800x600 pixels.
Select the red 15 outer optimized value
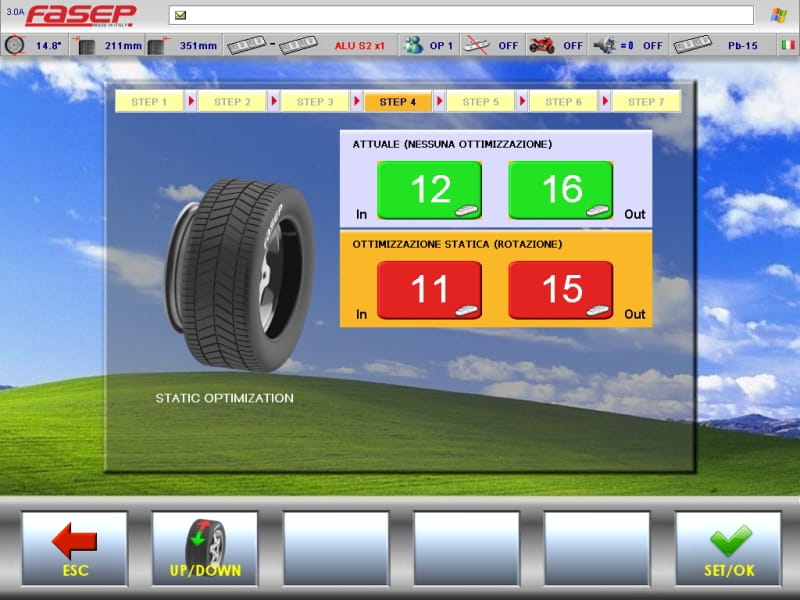tap(561, 290)
